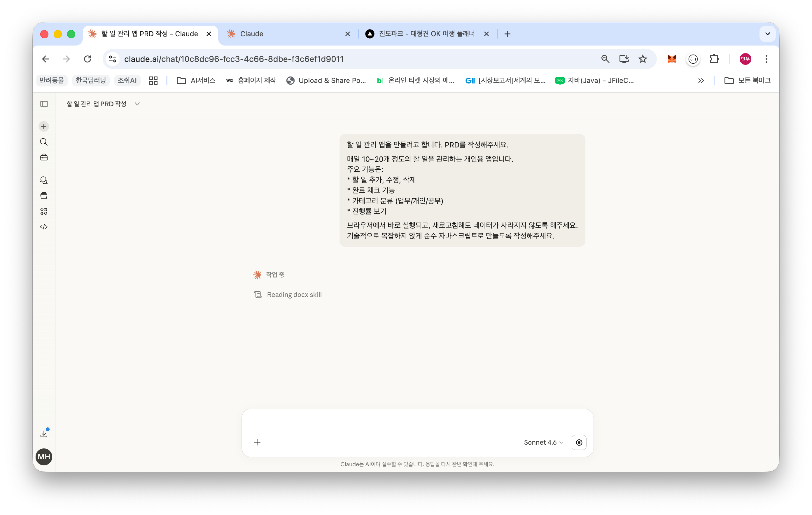Viewport: 812px width, 515px height.
Task: Expand the Reading docx skill step
Action: [294, 295]
